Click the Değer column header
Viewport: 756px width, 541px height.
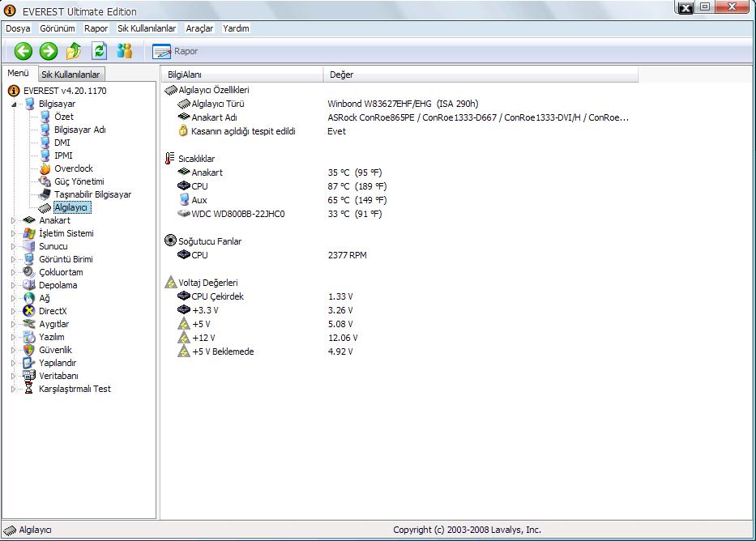341,75
